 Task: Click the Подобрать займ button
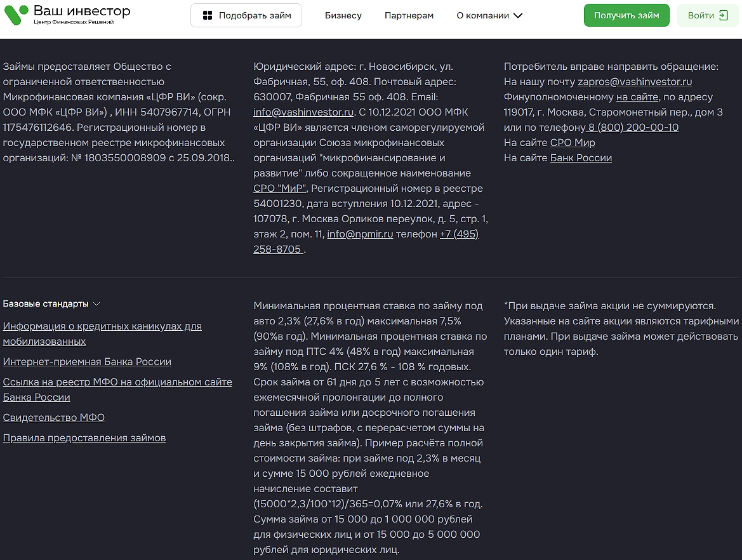[x=246, y=15]
